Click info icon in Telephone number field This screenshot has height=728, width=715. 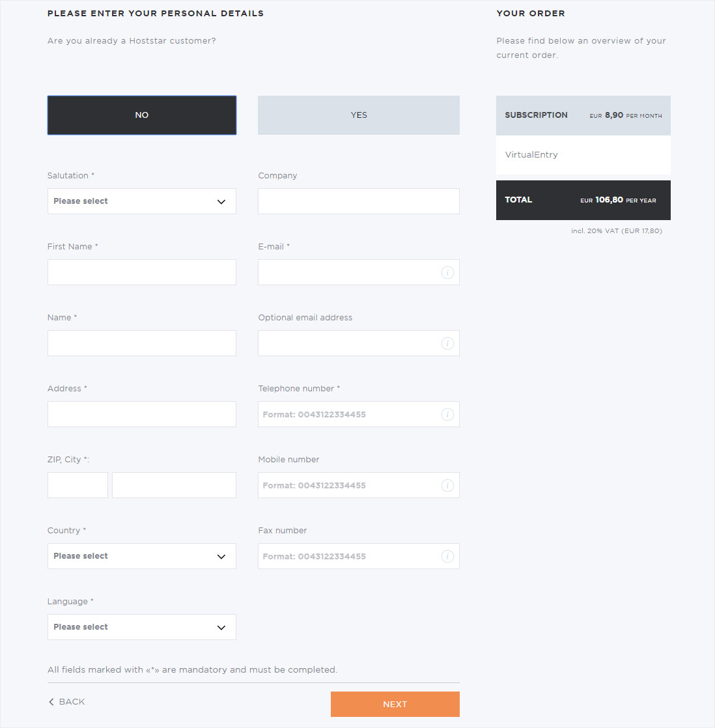[x=447, y=415]
